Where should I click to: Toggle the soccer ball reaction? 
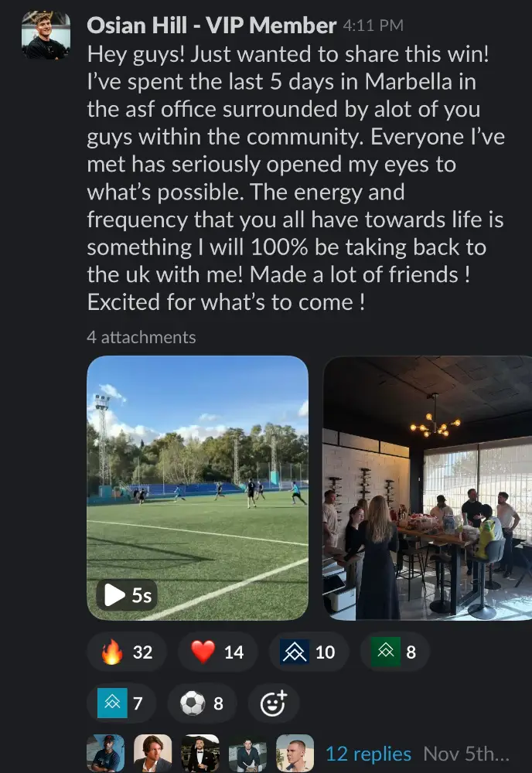(201, 703)
